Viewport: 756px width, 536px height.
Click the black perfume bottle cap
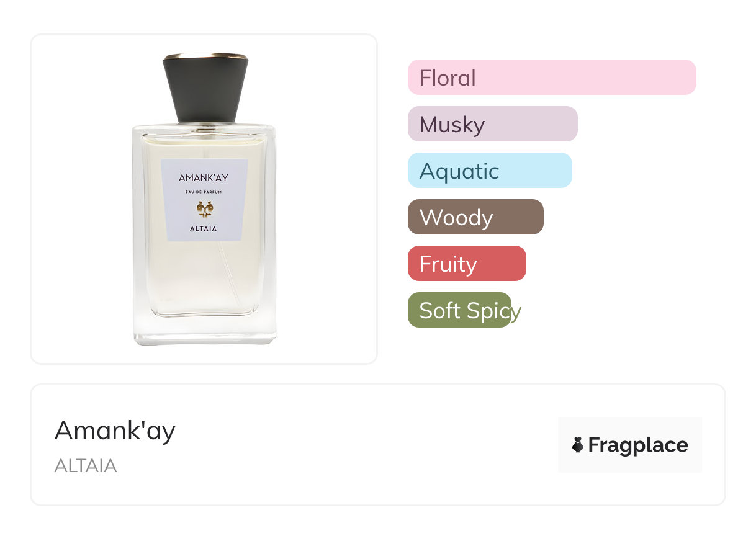tap(205, 88)
